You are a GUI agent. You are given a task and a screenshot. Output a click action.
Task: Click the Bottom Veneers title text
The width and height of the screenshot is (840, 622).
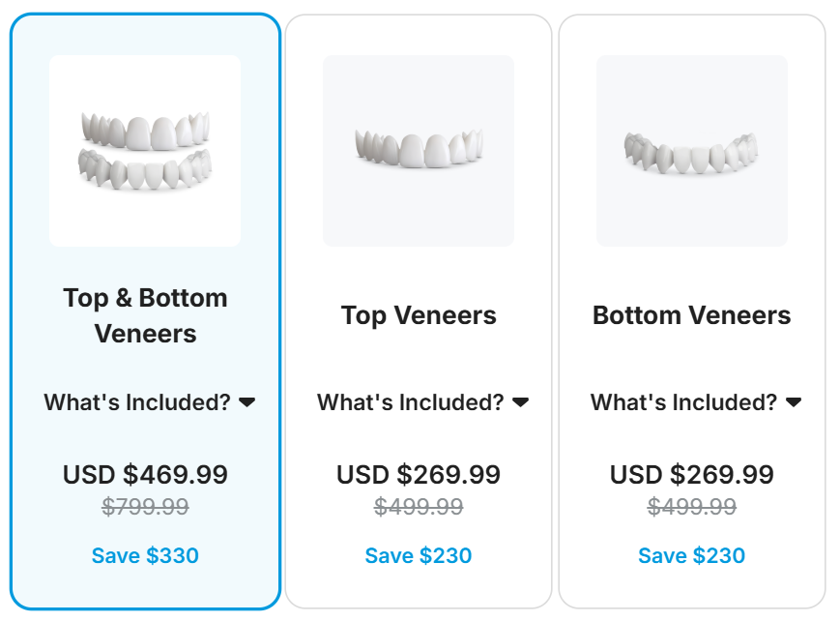692,314
